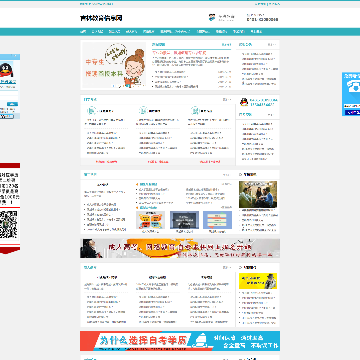Viewport: 360px width, 360px height.
Task: Click the first red link at the bottom of the second section
Action: tap(106, 162)
